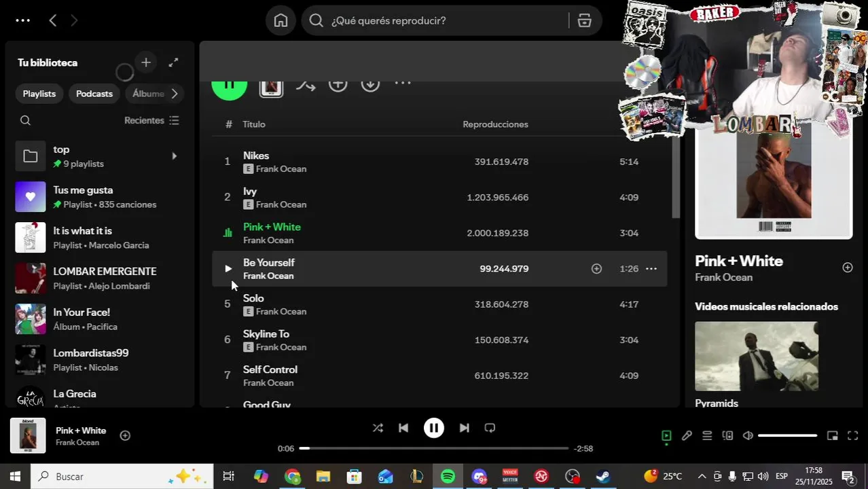
Task: Adjust the volume slider
Action: point(787,436)
